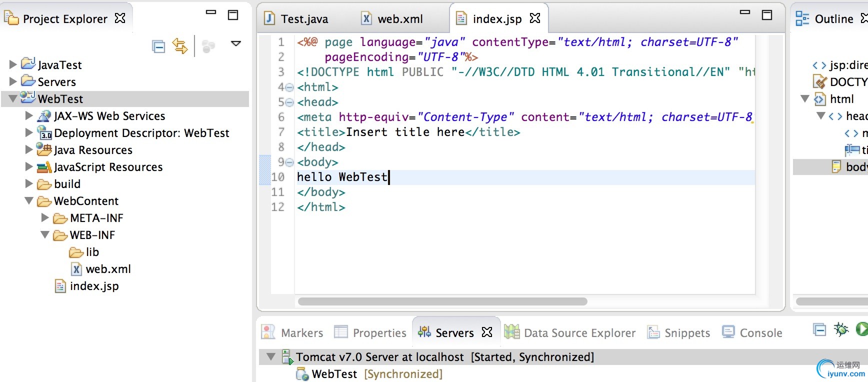Expand the META-INF folder
Image resolution: width=868 pixels, height=382 pixels.
(x=45, y=217)
